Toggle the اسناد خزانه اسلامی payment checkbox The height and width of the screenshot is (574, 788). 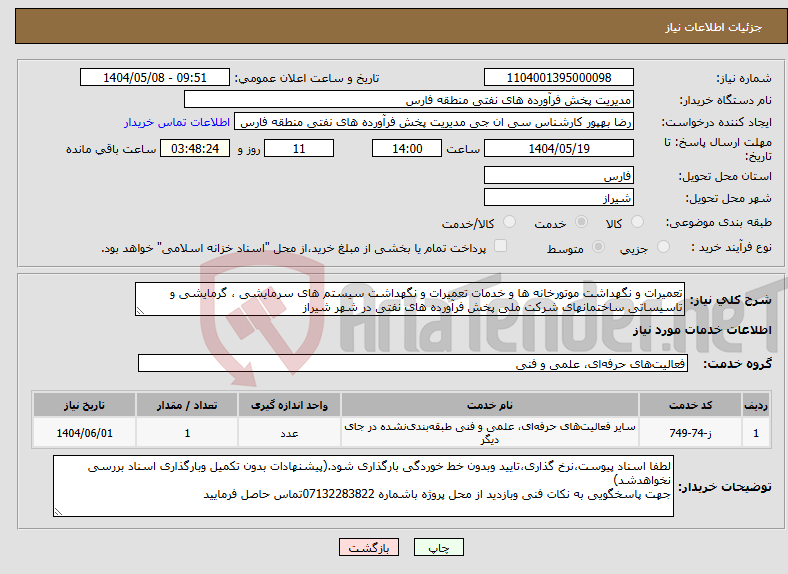pyautogui.click(x=501, y=245)
